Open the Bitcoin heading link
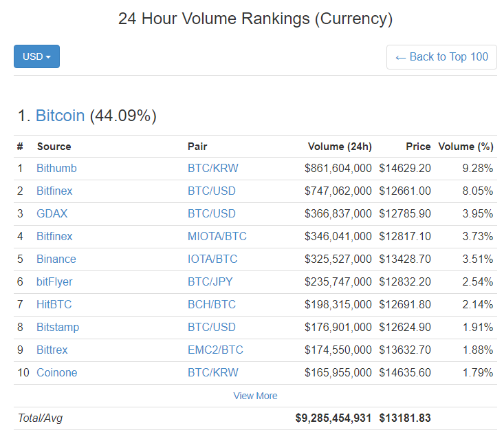This screenshot has width=504, height=437. pos(60,116)
